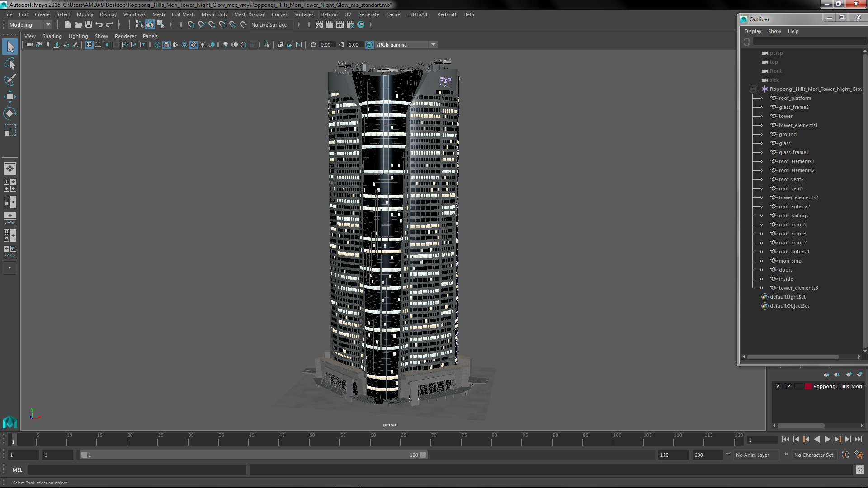
Task: Open Outliner Display menu
Action: 753,31
